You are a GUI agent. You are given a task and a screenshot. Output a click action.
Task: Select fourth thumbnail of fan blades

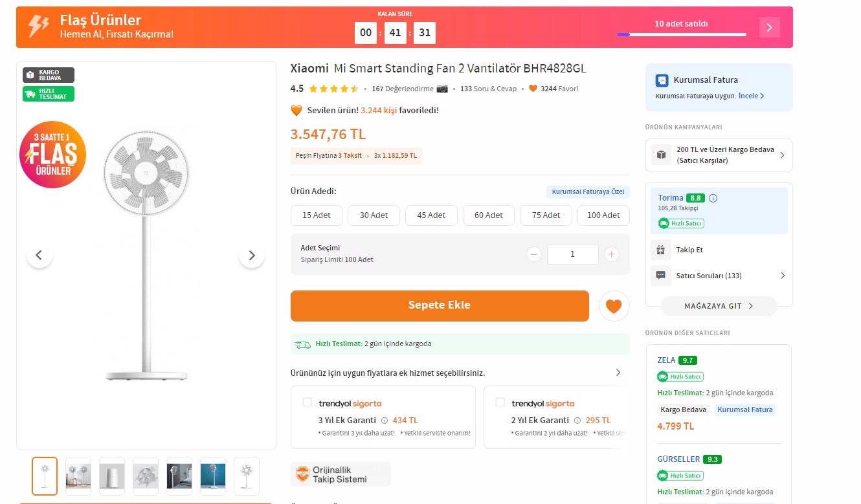coord(146,476)
